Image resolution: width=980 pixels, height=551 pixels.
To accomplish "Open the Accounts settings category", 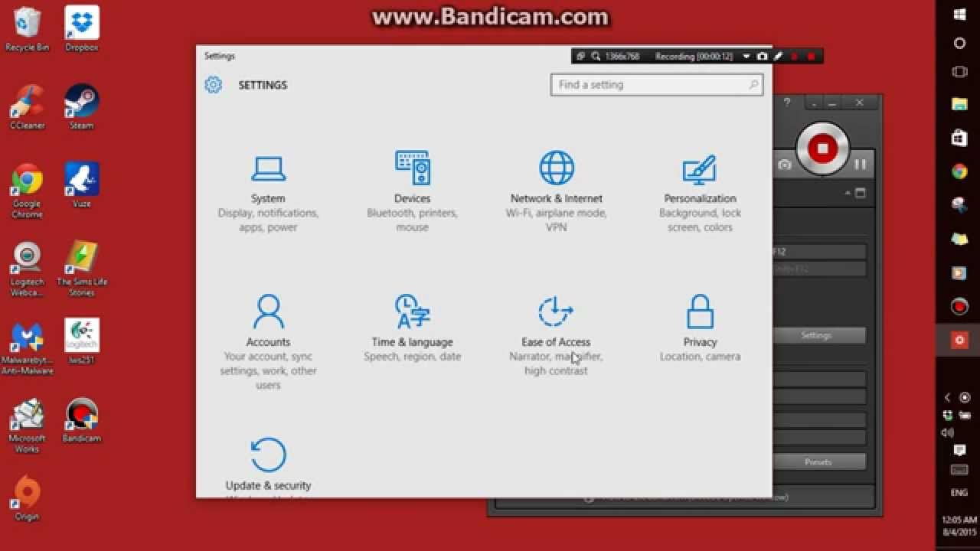I will pyautogui.click(x=268, y=341).
